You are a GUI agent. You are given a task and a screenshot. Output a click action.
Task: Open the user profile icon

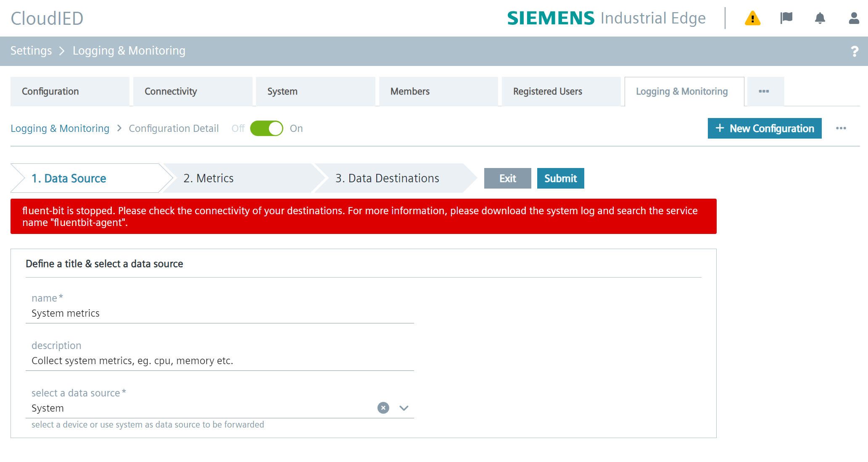point(854,18)
